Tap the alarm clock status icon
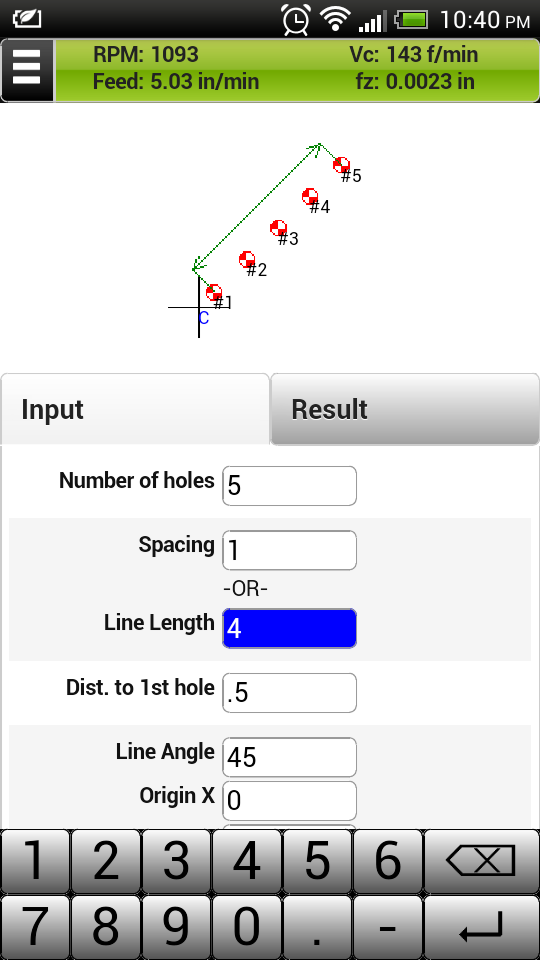The image size is (540, 960). pyautogui.click(x=295, y=20)
